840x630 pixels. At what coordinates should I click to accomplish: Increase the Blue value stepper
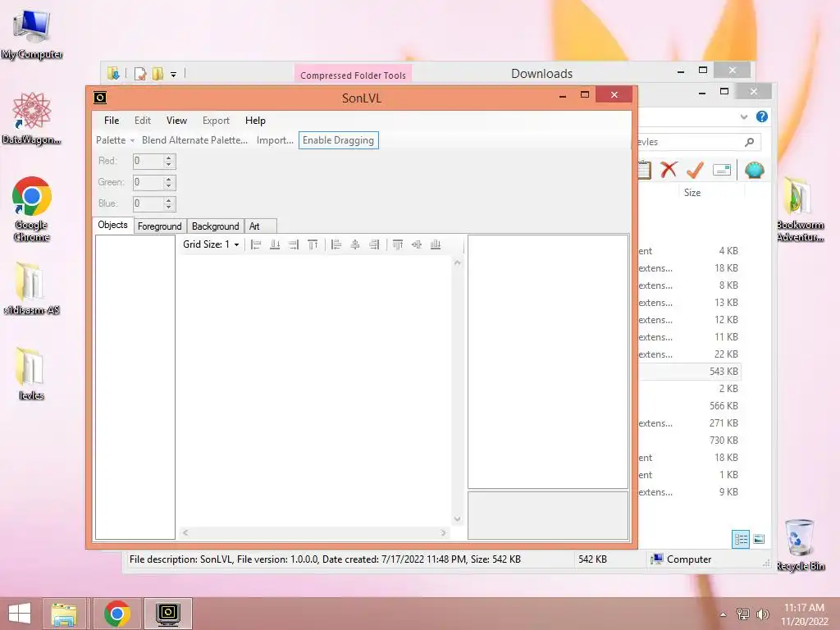click(169, 200)
